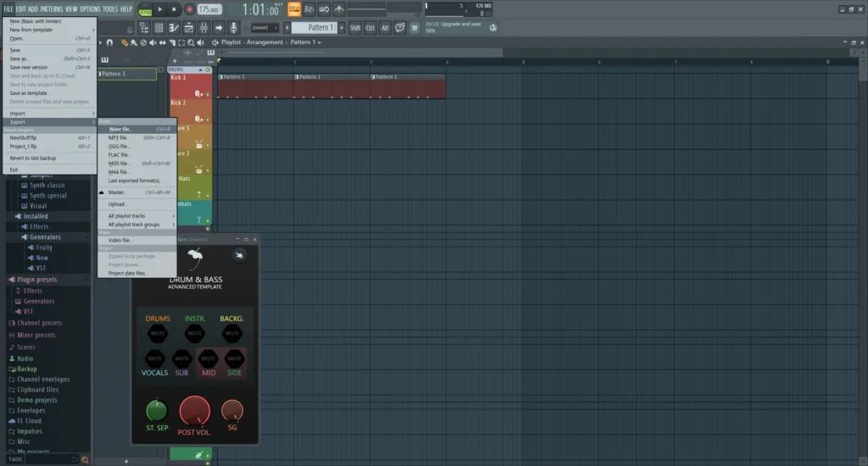Screen dimensions: 868x466
Task: Select MP3 file... export option
Action: (x=137, y=138)
